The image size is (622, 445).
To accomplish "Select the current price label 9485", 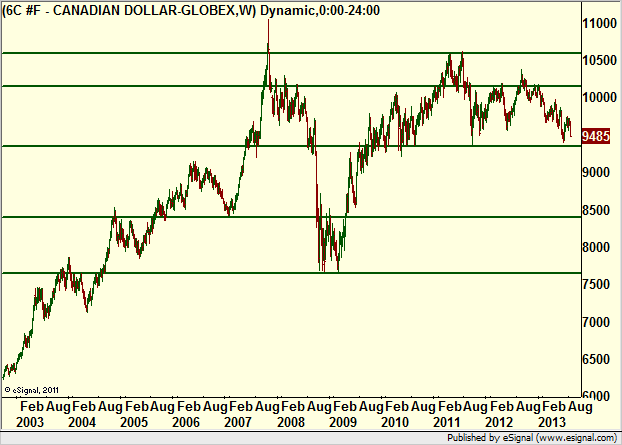I will click(596, 136).
